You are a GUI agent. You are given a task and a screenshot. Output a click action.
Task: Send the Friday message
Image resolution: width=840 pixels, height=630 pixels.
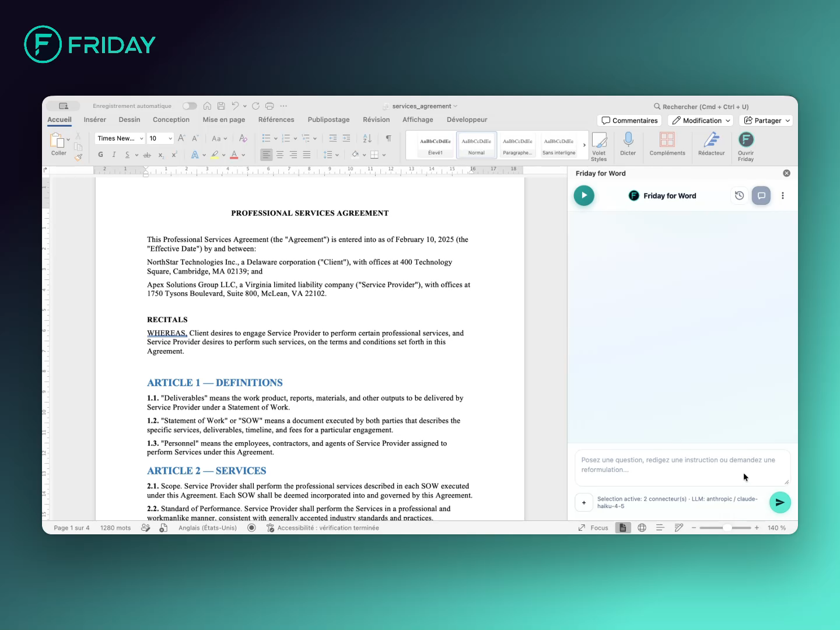point(780,502)
